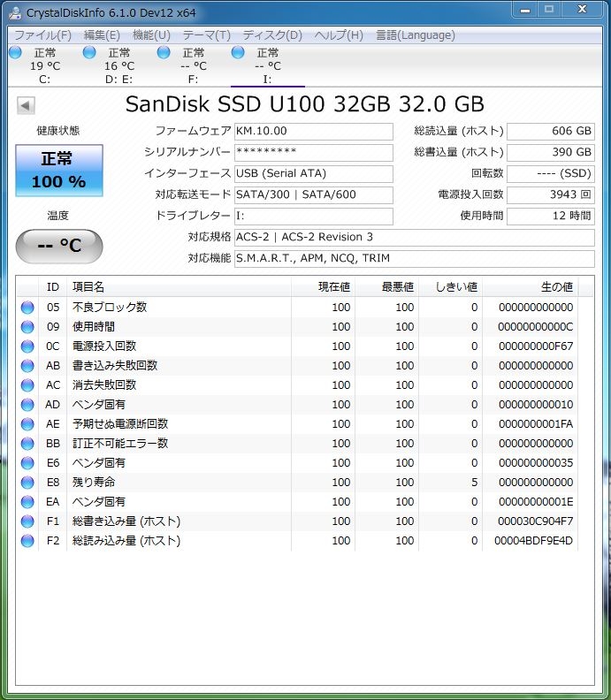Select the 予期せぬ電源断回数 attribute name

pyautogui.click(x=120, y=423)
